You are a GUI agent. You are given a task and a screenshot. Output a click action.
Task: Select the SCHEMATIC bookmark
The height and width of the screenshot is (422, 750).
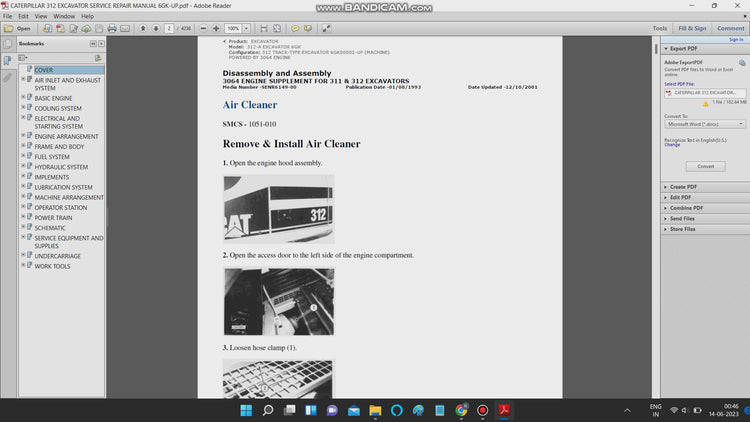click(x=50, y=228)
